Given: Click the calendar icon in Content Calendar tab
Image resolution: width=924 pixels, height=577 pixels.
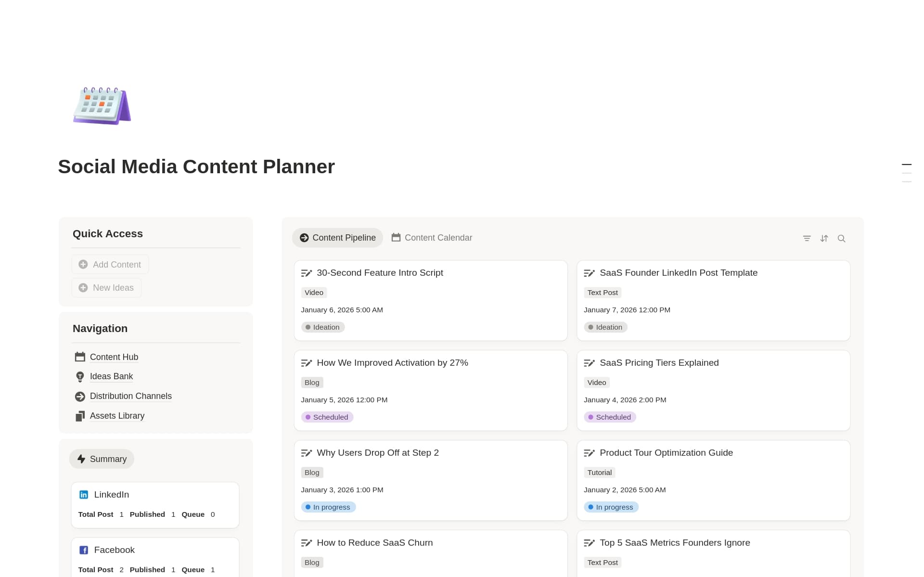Looking at the screenshot, I should tap(396, 237).
